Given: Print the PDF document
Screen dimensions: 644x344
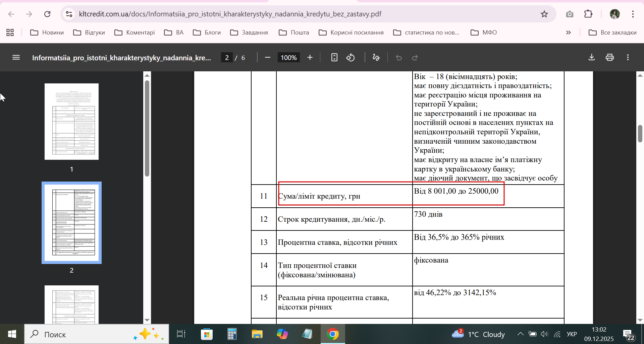Looking at the screenshot, I should (x=609, y=57).
